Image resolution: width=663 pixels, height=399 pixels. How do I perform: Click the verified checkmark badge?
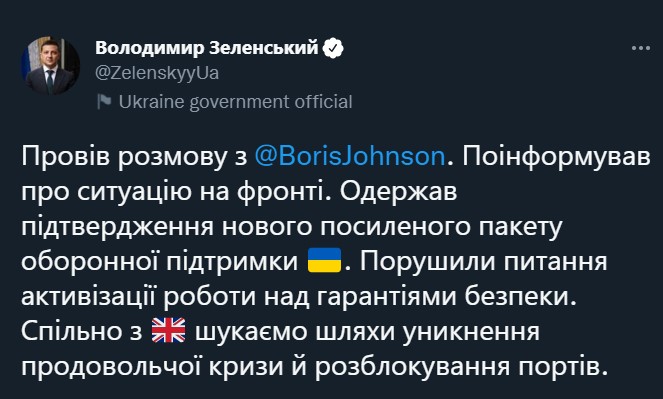point(333,48)
